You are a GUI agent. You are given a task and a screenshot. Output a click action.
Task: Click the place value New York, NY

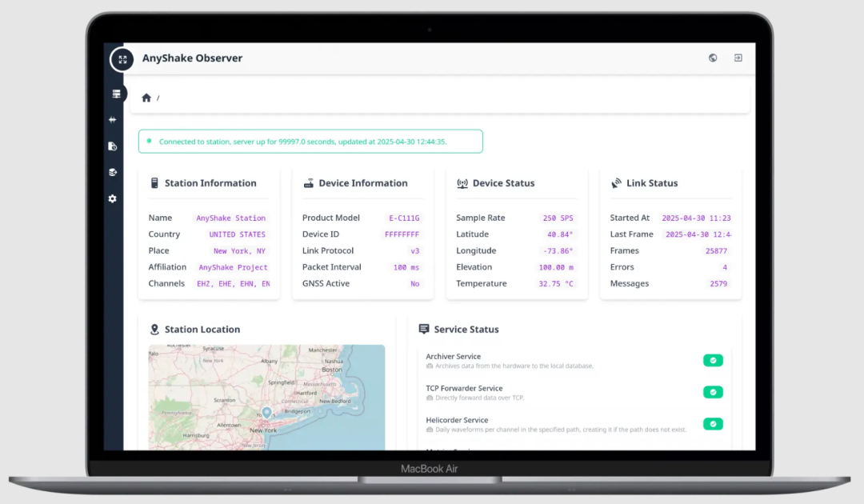239,250
